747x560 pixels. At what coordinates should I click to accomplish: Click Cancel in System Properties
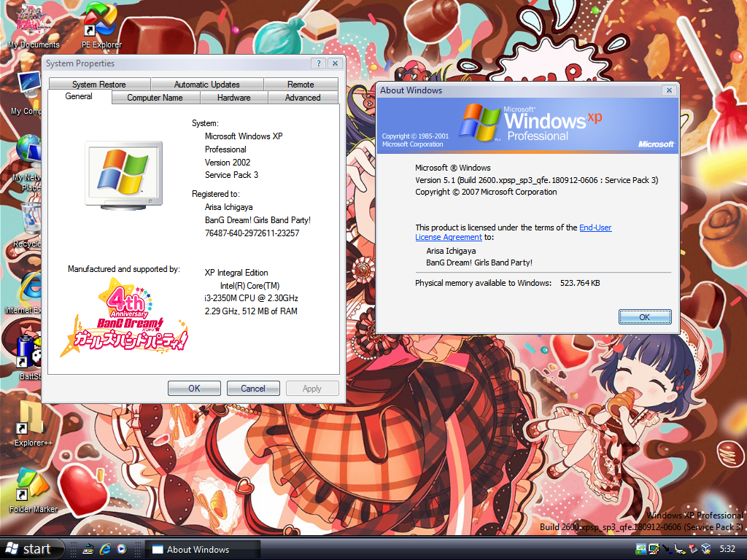pyautogui.click(x=253, y=389)
